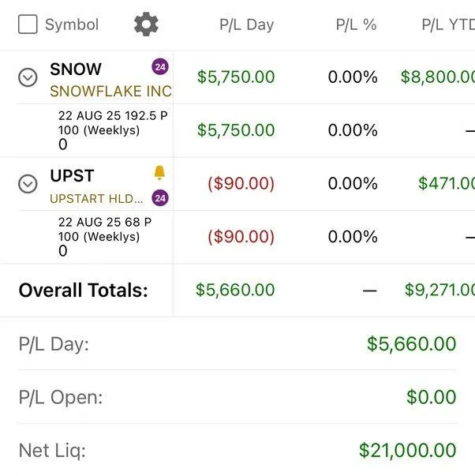475x476 pixels.
Task: Click the purple 24 badge beside UPST
Action: click(x=159, y=198)
